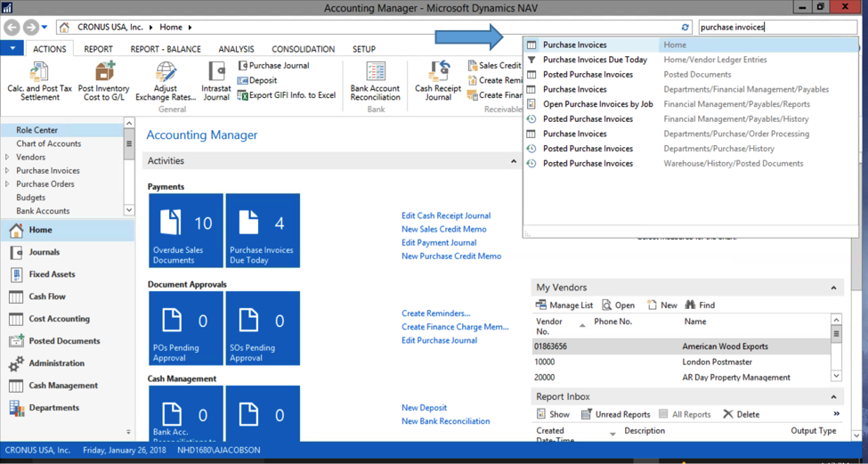Click Find in My Vendors toolbar
868x464 pixels.
(x=701, y=305)
